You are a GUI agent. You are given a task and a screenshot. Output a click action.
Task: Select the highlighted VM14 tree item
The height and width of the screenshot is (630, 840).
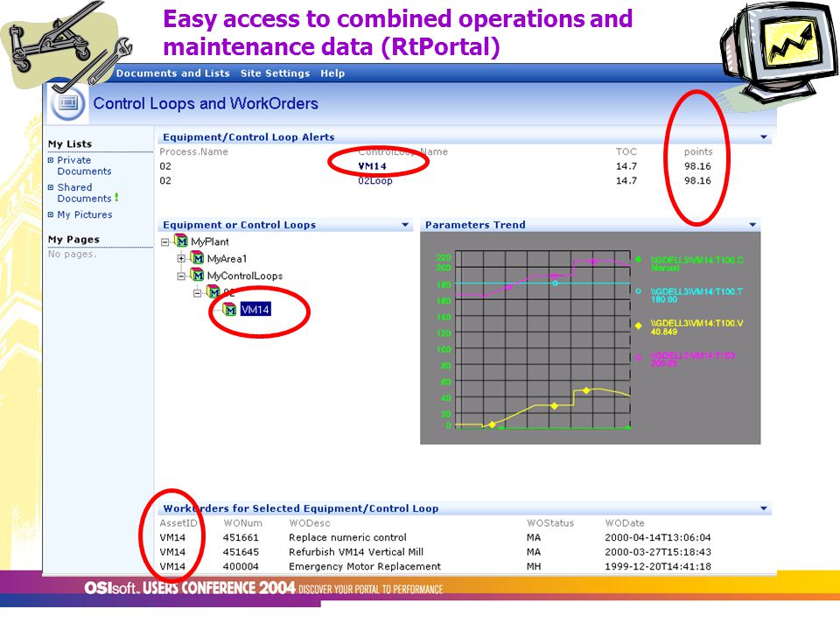pyautogui.click(x=255, y=310)
